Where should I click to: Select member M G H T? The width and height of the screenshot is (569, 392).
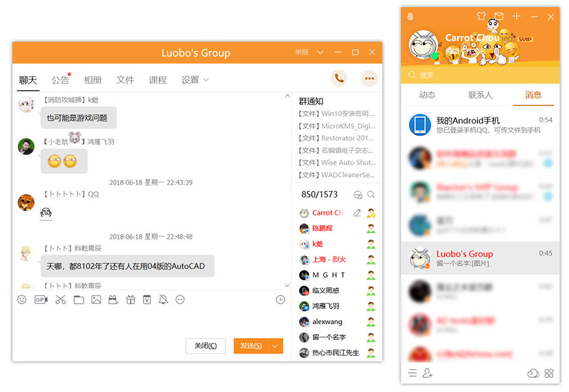click(x=337, y=275)
